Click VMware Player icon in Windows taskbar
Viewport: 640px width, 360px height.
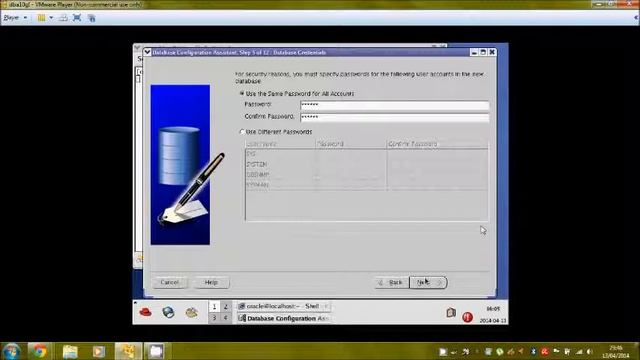pyautogui.click(x=128, y=351)
